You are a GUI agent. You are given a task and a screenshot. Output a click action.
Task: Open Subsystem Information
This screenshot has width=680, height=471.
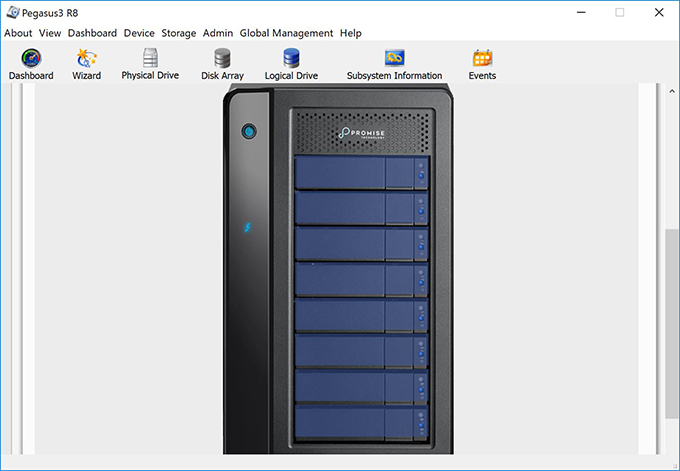click(x=394, y=65)
